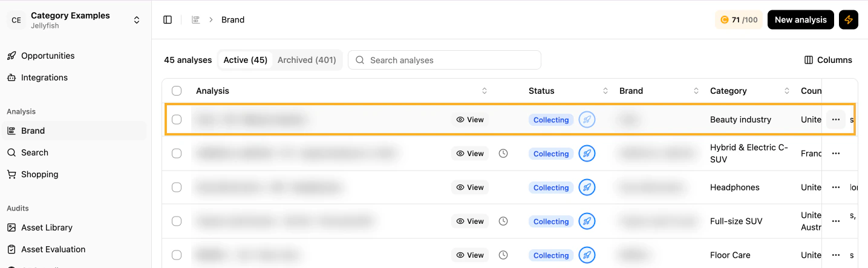Click rocket icon in Floor Care row
Image resolution: width=868 pixels, height=268 pixels.
(x=587, y=255)
